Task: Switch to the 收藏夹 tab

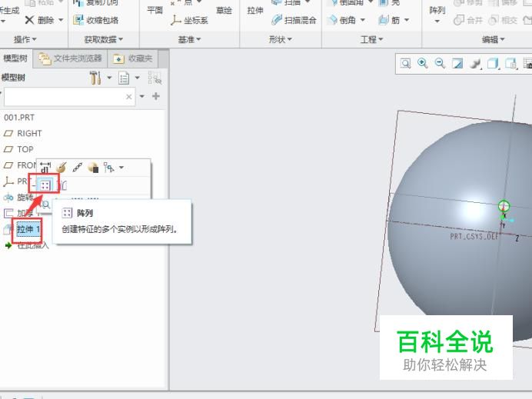Action: 133,58
